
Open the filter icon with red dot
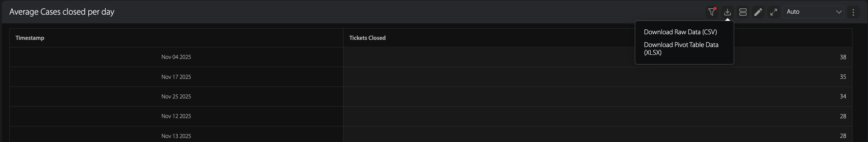click(712, 12)
